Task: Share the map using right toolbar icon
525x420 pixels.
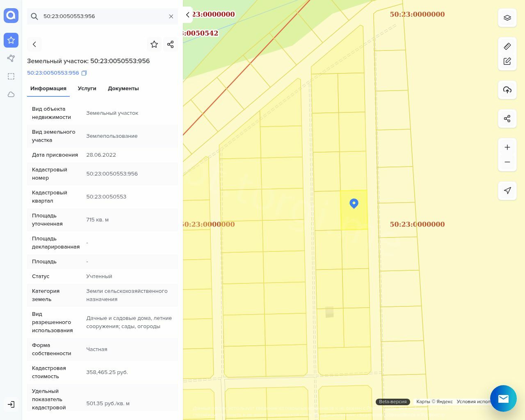Action: [507, 119]
